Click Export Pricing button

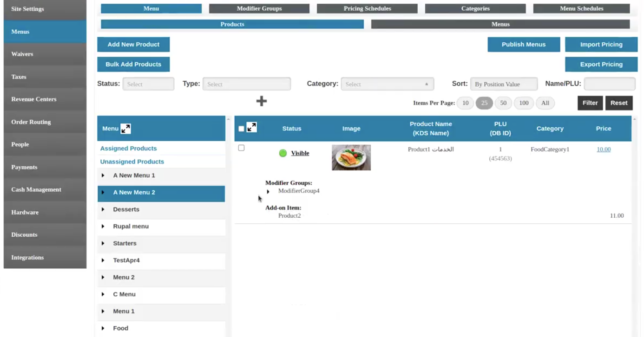[601, 65]
